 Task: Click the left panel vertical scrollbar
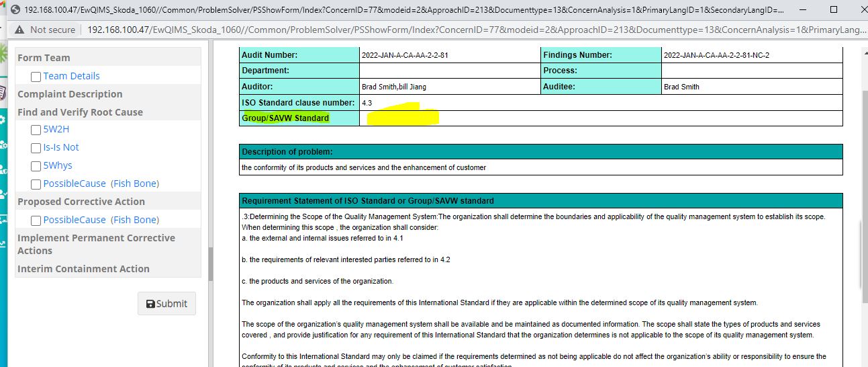[x=211, y=263]
